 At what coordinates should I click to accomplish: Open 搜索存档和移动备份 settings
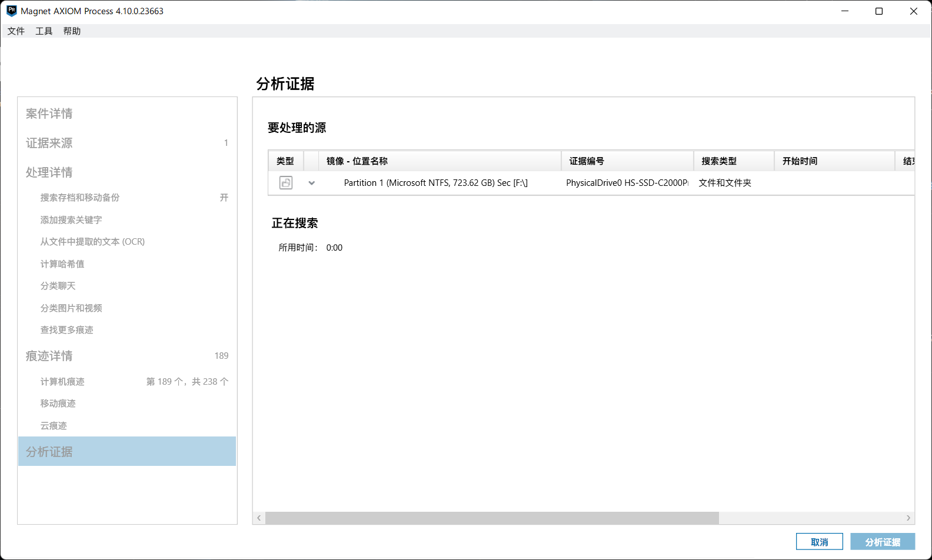click(80, 198)
